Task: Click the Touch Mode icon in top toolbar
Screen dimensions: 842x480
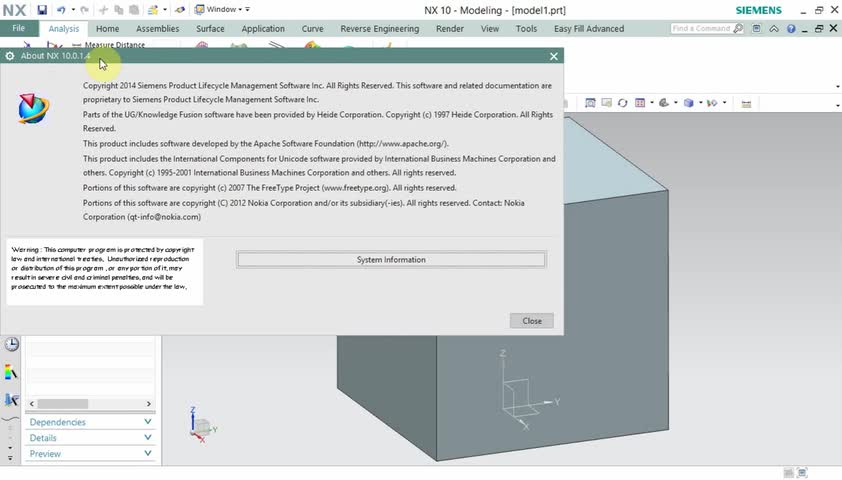Action: click(180, 10)
